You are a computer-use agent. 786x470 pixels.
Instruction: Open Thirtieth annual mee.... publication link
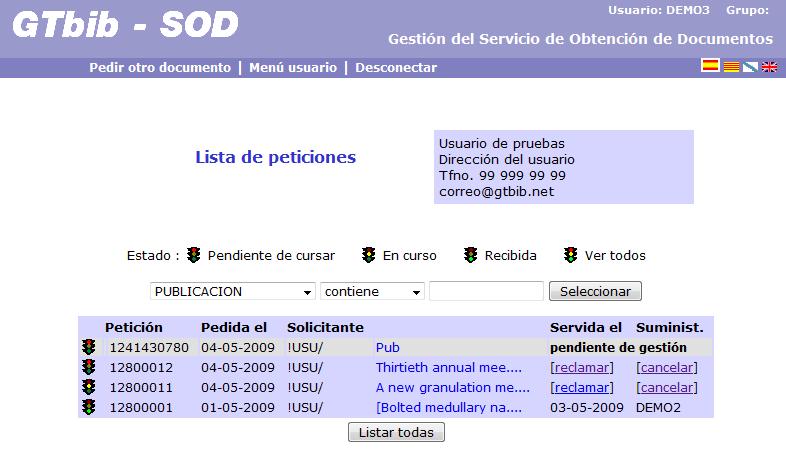(x=449, y=367)
